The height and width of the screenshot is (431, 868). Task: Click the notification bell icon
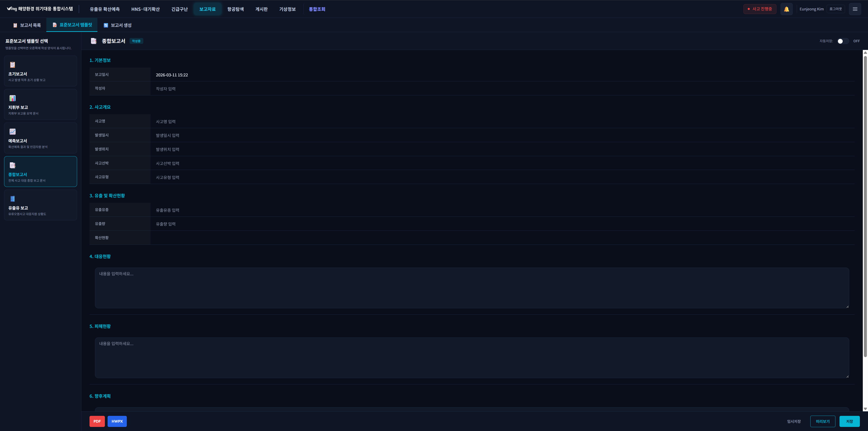point(786,9)
